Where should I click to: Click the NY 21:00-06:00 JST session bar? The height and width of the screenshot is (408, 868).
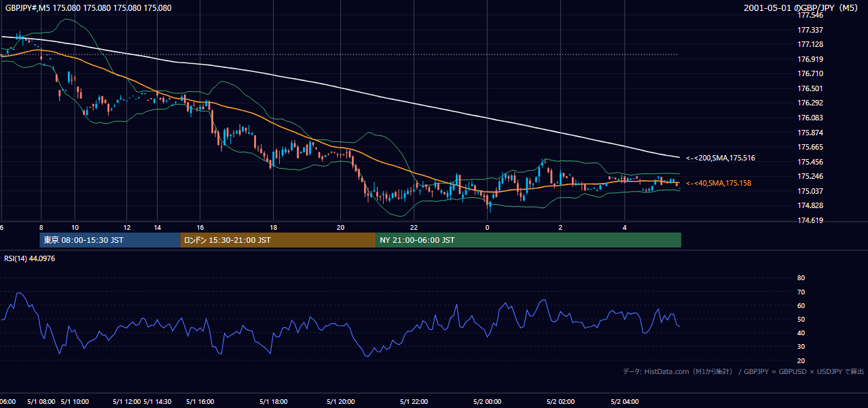(528, 240)
